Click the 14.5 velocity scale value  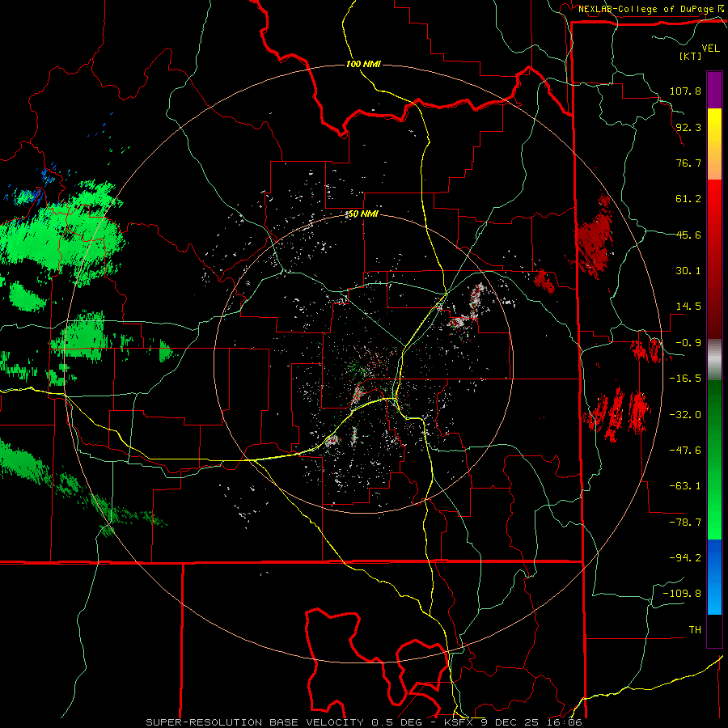pos(688,307)
